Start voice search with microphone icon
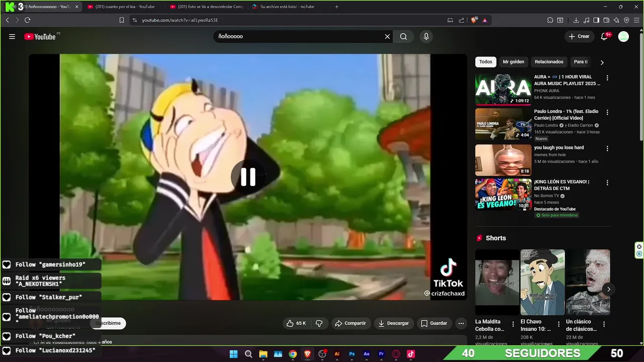 pyautogui.click(x=426, y=37)
